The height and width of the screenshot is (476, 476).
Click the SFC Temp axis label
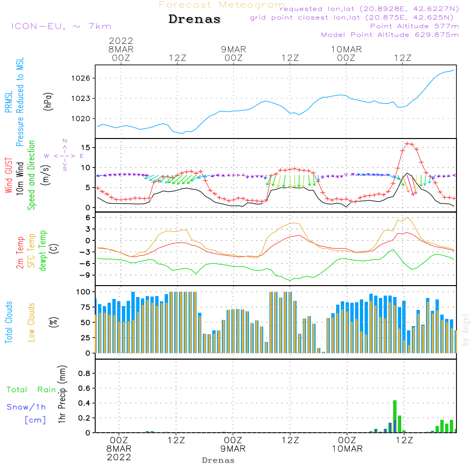tap(31, 251)
